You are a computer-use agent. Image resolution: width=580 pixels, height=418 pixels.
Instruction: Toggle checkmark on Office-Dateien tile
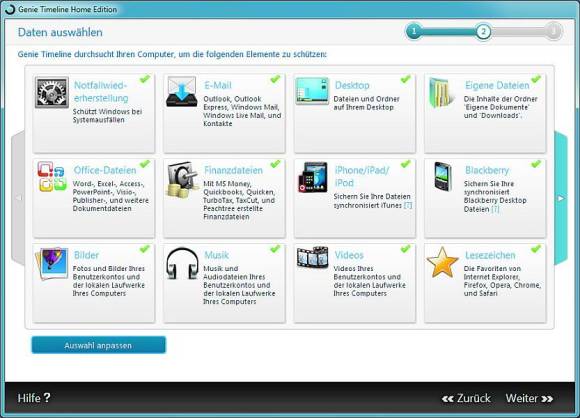click(x=145, y=164)
